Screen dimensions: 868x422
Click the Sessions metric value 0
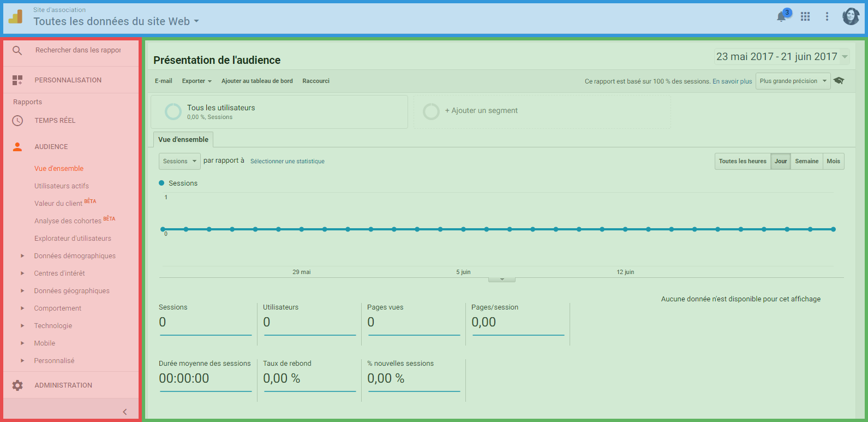tap(163, 322)
